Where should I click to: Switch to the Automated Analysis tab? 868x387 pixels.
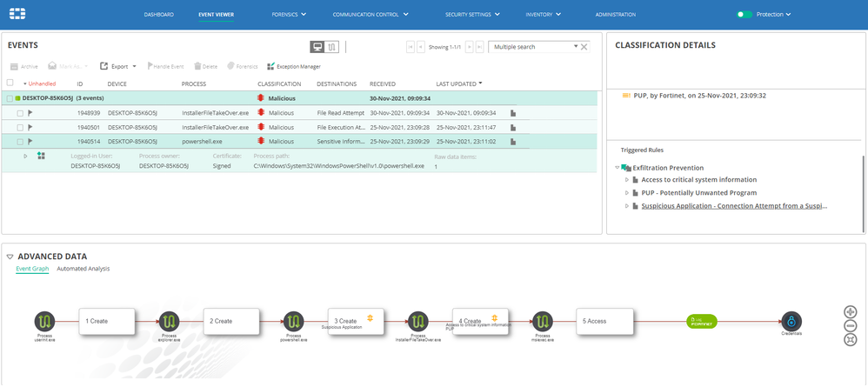coord(83,269)
